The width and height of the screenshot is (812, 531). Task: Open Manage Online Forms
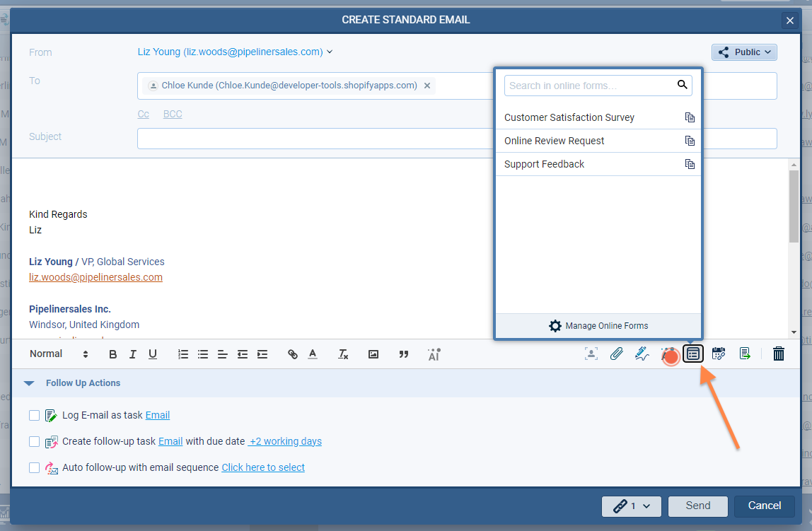pyautogui.click(x=598, y=326)
